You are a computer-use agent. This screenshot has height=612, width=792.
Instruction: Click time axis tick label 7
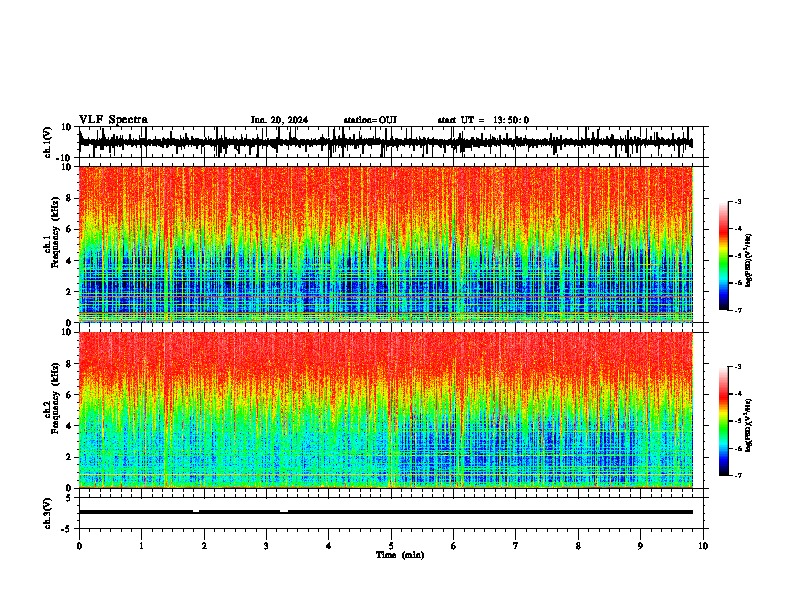pyautogui.click(x=516, y=546)
